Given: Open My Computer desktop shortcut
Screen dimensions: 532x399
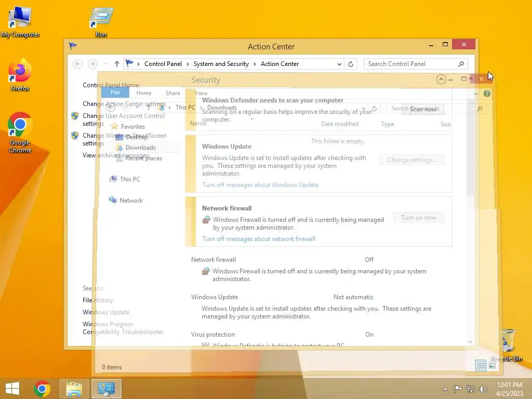Looking at the screenshot, I should click(x=20, y=21).
